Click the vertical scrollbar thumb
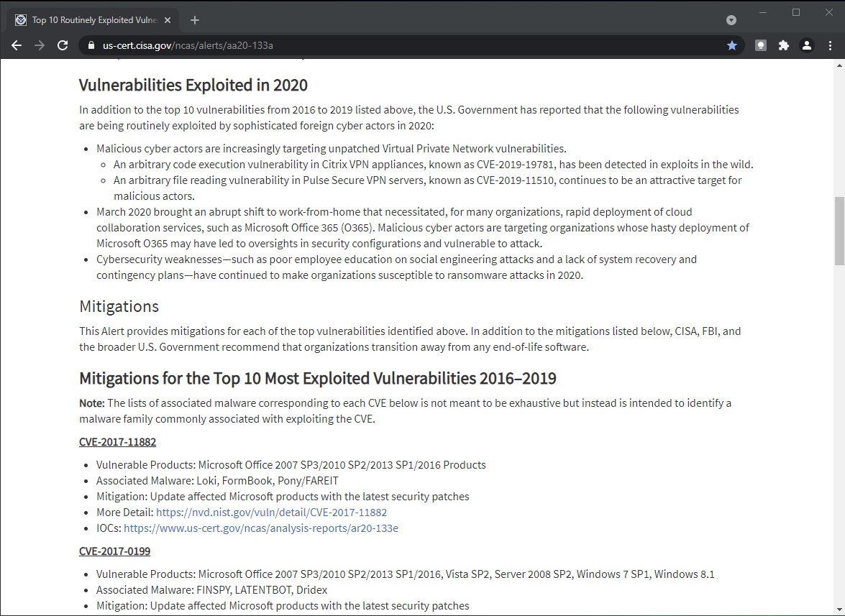 pyautogui.click(x=839, y=231)
